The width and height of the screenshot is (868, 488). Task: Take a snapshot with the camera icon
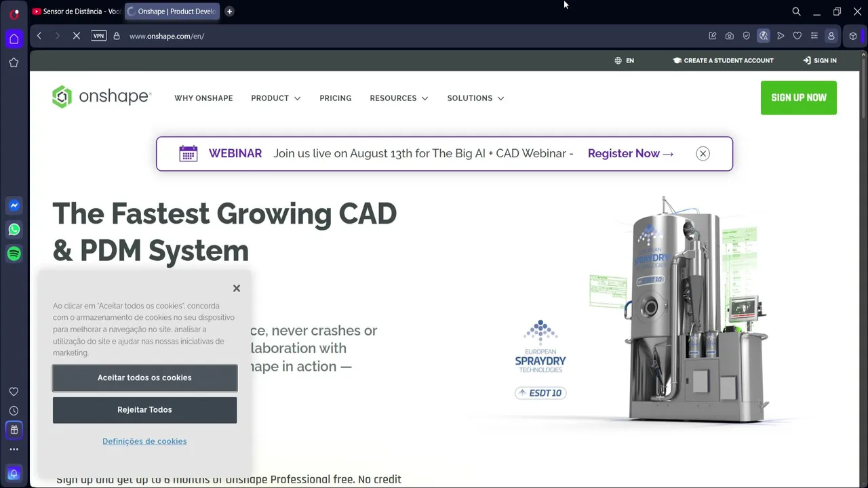[x=730, y=36]
